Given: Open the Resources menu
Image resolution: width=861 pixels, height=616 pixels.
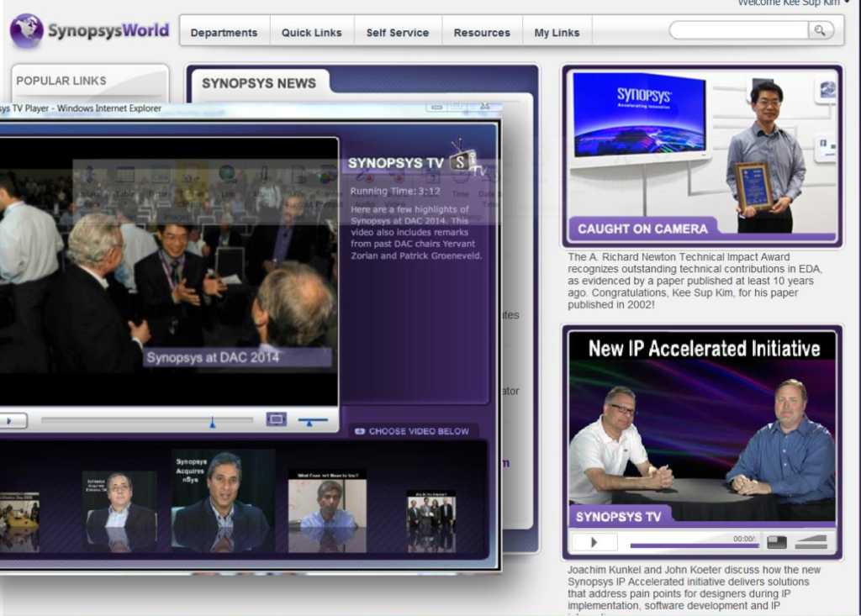Looking at the screenshot, I should [x=482, y=33].
